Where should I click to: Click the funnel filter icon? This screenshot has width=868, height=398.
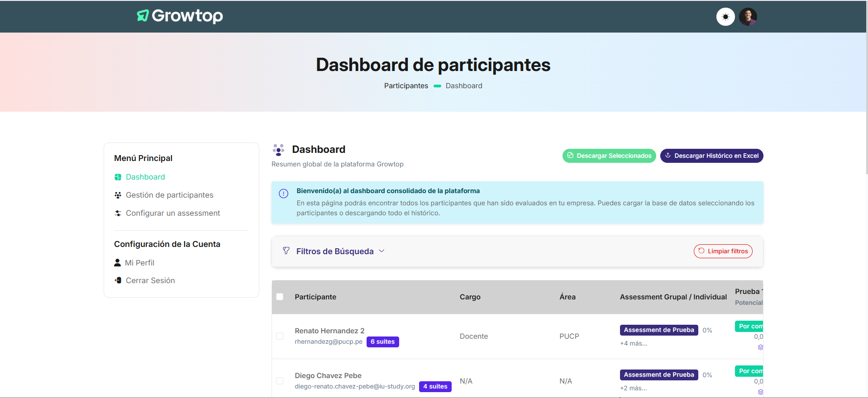pos(286,251)
